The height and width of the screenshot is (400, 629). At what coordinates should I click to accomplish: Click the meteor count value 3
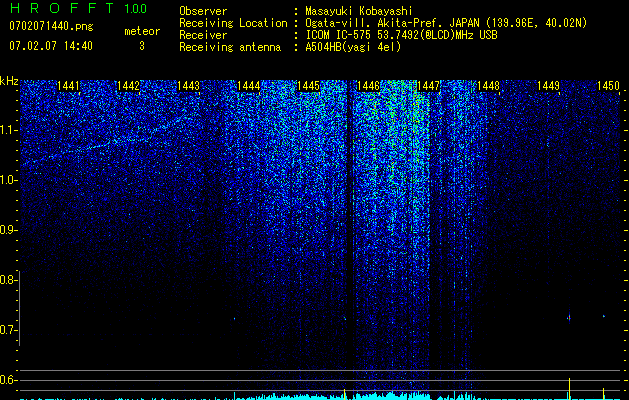tap(142, 46)
